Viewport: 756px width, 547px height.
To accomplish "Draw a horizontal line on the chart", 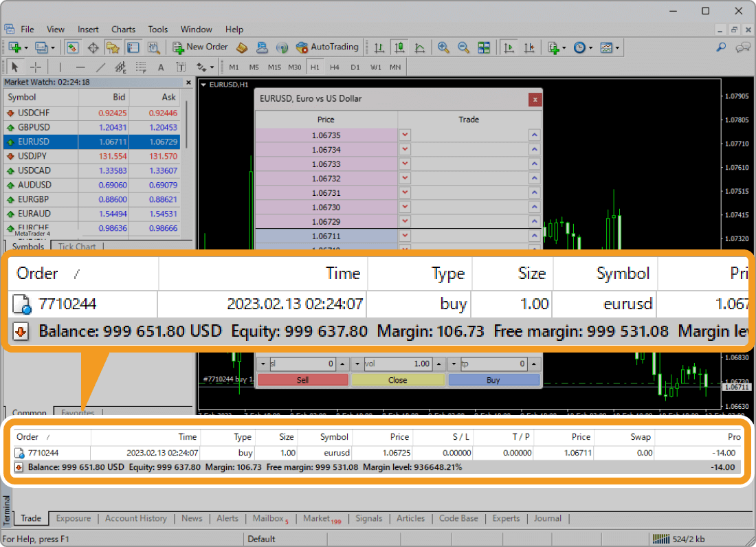I will pos(80,67).
